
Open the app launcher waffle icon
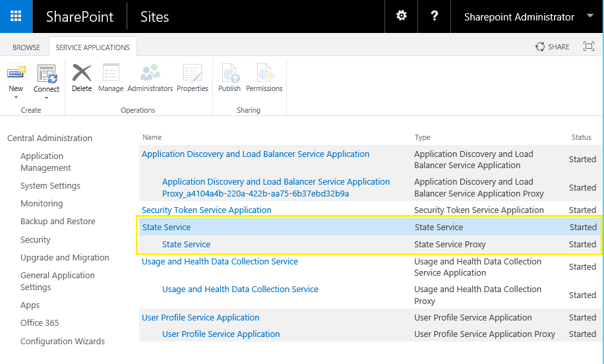click(16, 16)
